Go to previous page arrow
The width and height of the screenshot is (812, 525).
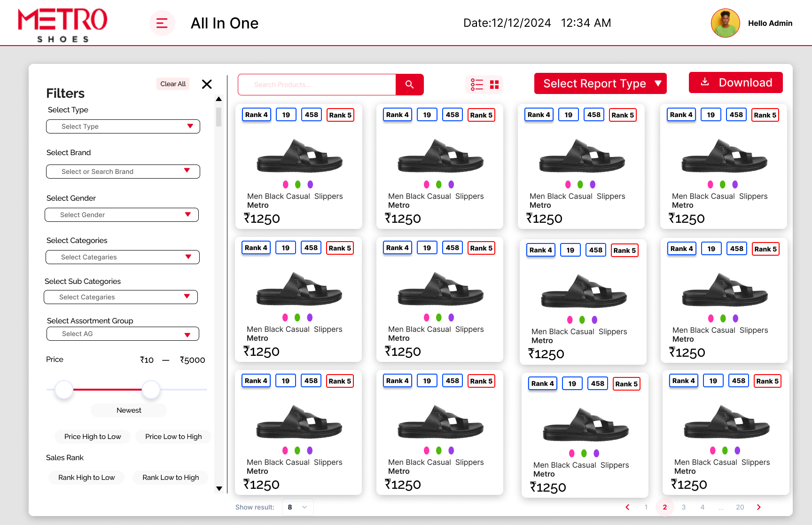pos(627,507)
